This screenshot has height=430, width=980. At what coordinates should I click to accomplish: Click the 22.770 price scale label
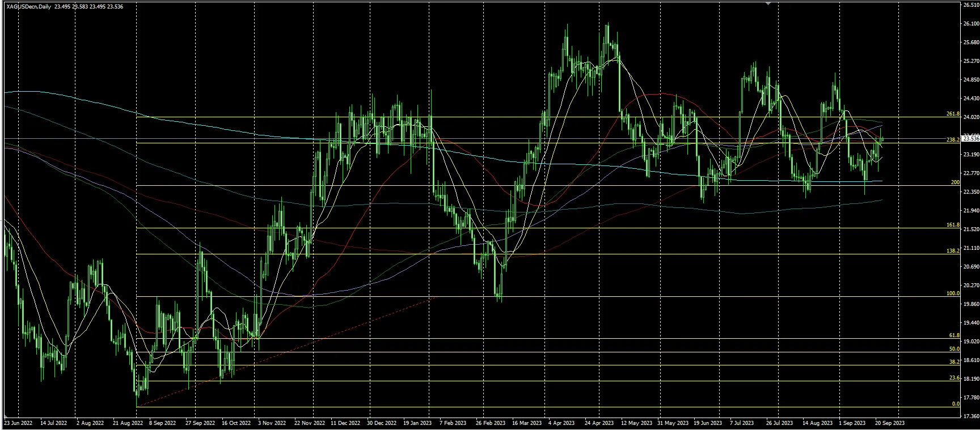tap(971, 173)
